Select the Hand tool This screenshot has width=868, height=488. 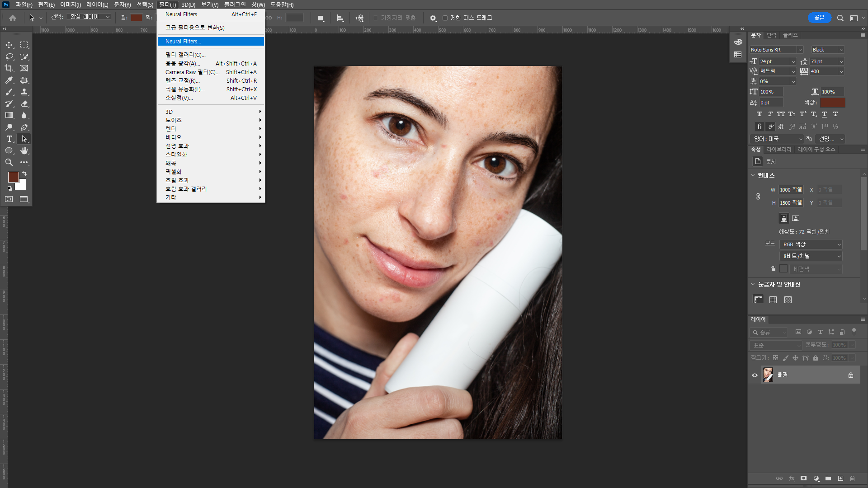[x=24, y=150]
